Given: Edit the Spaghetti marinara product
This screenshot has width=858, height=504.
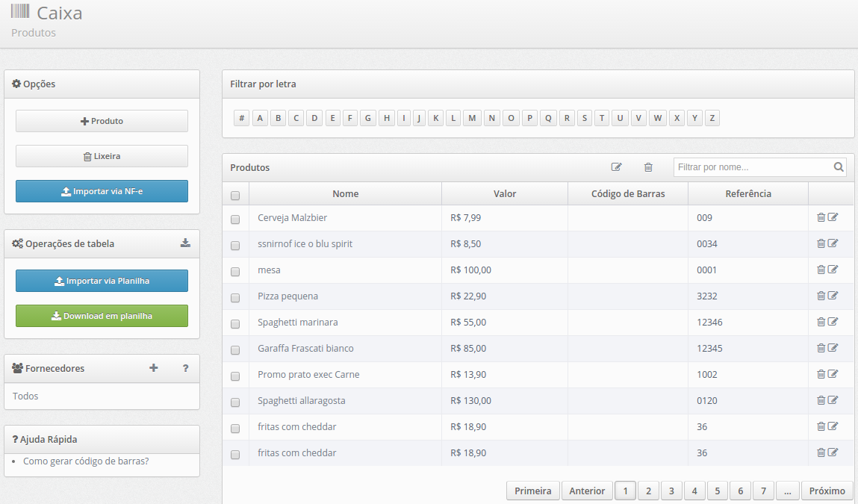Looking at the screenshot, I should point(833,322).
